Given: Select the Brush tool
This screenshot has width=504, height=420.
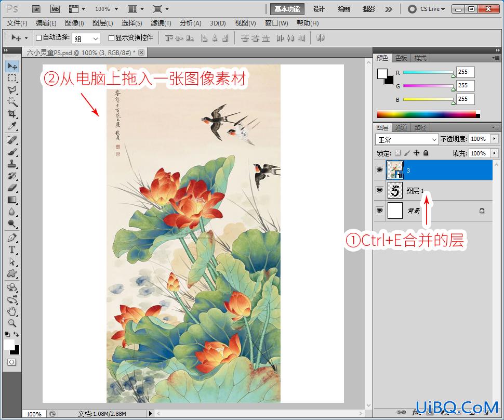Looking at the screenshot, I should (12, 152).
